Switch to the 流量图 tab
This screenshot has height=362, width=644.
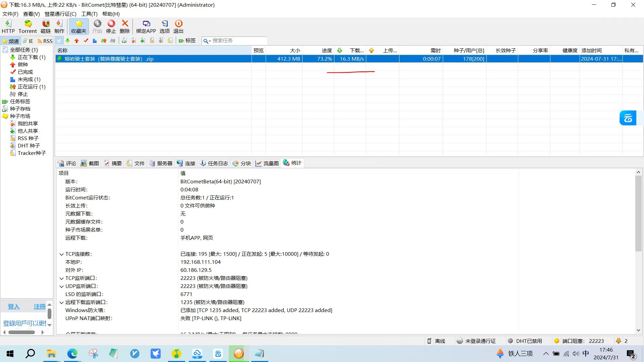click(x=267, y=163)
